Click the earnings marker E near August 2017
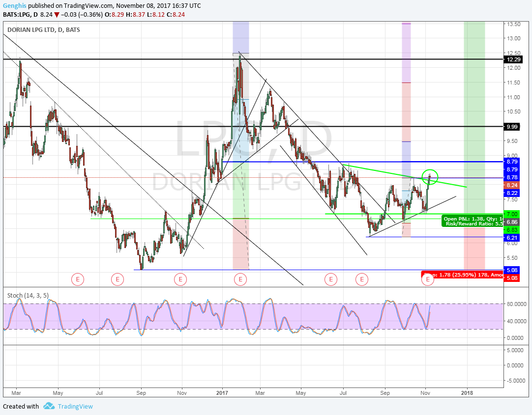Viewport: 532px width, 415px height. point(362,279)
